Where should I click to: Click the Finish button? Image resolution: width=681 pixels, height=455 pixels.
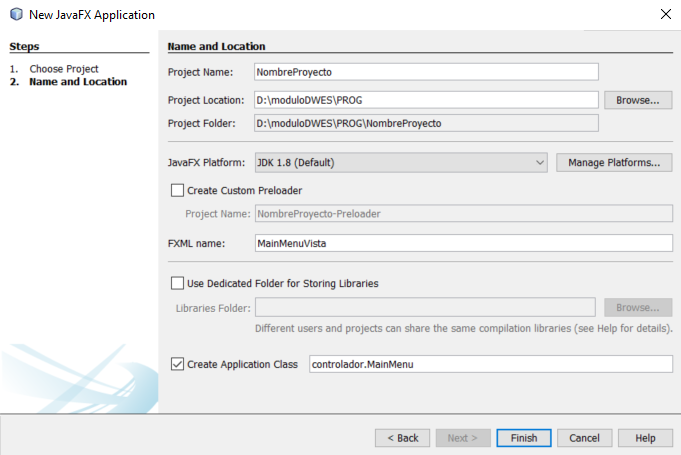524,438
